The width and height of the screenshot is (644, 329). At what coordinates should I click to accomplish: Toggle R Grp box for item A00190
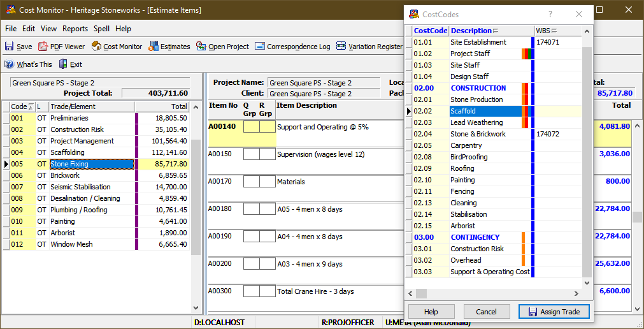click(x=268, y=237)
